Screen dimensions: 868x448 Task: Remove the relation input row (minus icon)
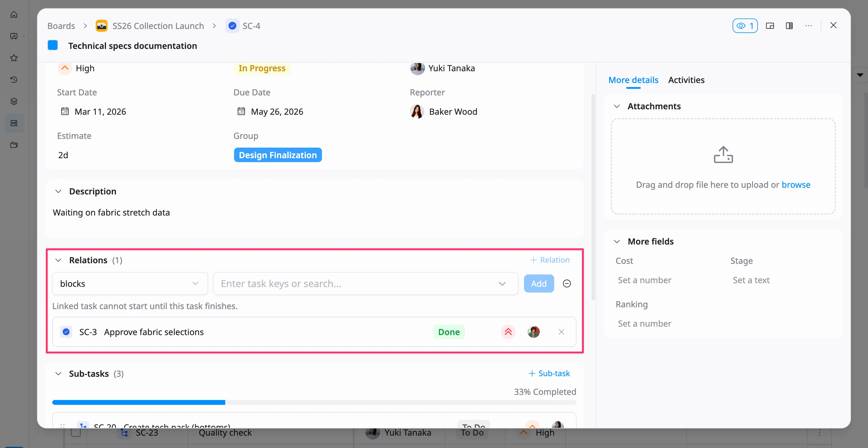click(x=567, y=283)
